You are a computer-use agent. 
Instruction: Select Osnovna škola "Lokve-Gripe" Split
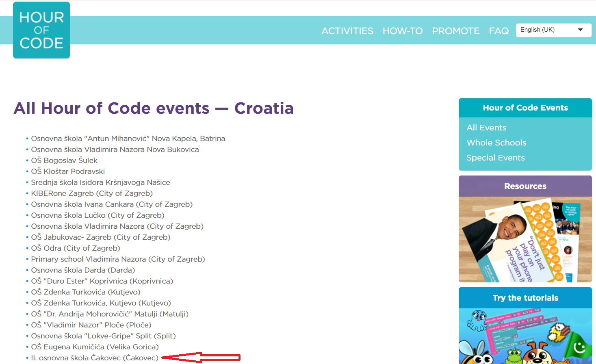pyautogui.click(x=103, y=336)
